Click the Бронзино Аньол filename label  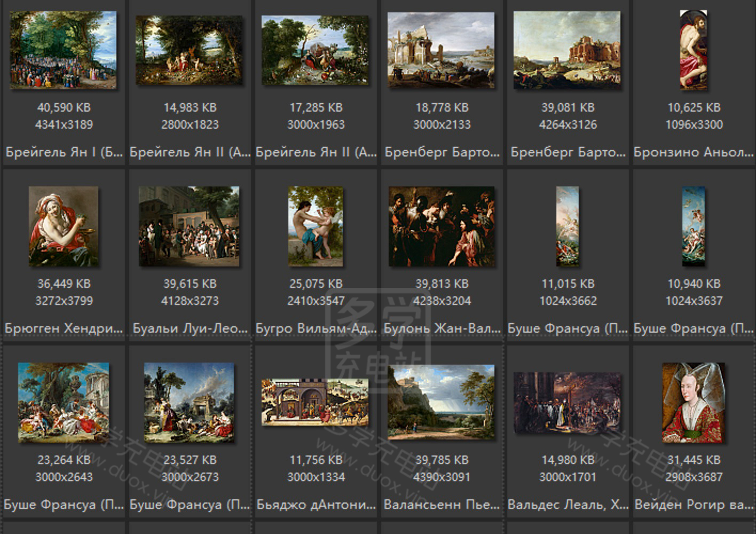[x=693, y=152]
